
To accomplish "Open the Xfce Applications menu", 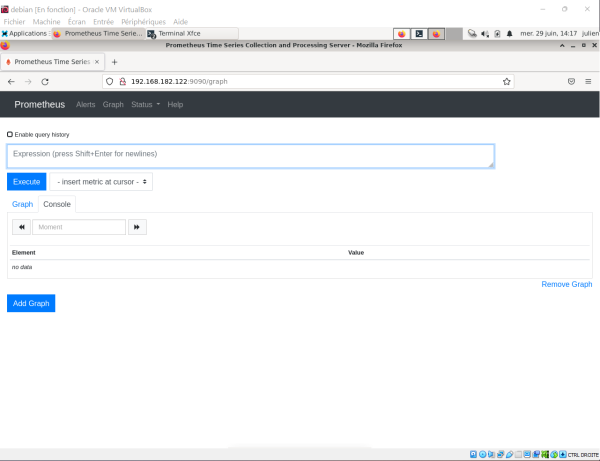I will pos(25,33).
